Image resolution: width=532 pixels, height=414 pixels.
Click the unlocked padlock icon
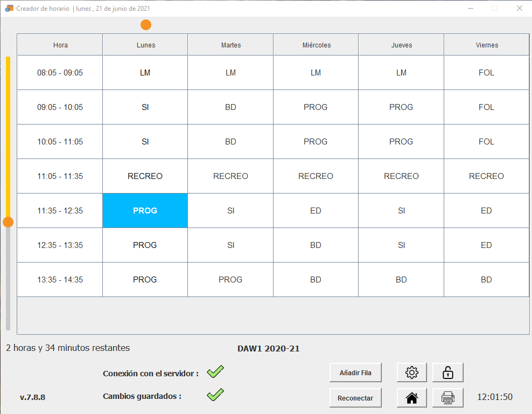coord(447,372)
